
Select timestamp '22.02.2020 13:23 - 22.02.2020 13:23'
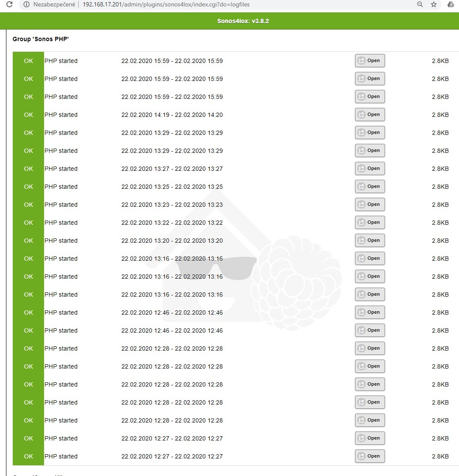click(x=172, y=205)
